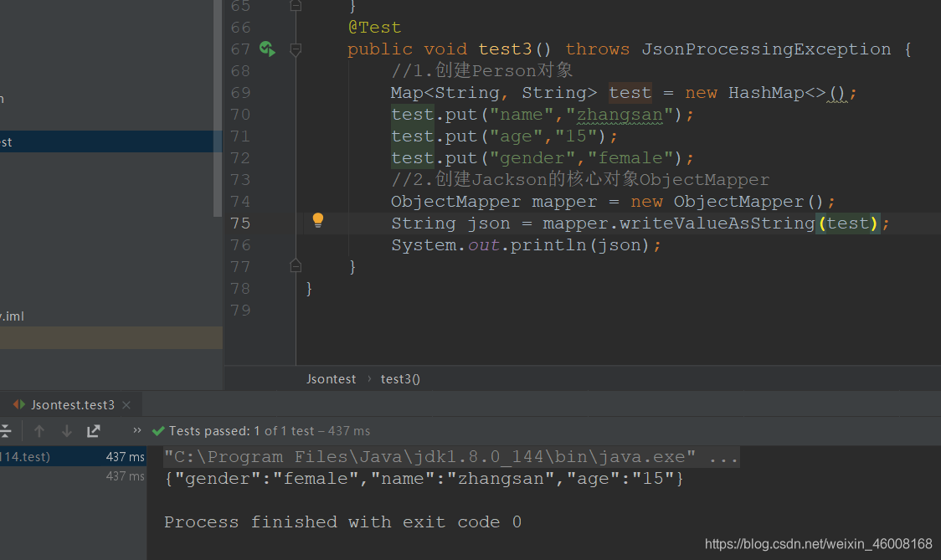
Task: Click line number 69 in the gutter
Action: point(240,93)
